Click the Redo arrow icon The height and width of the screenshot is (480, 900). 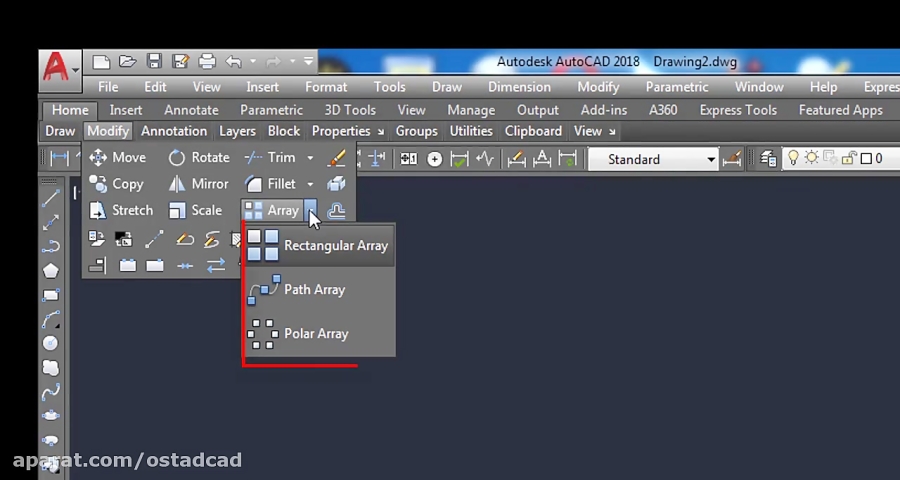click(274, 61)
